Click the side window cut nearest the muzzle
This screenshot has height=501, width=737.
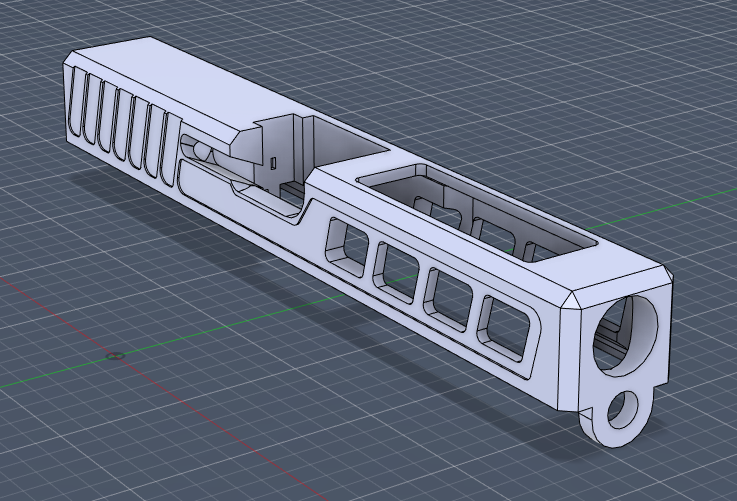[502, 324]
